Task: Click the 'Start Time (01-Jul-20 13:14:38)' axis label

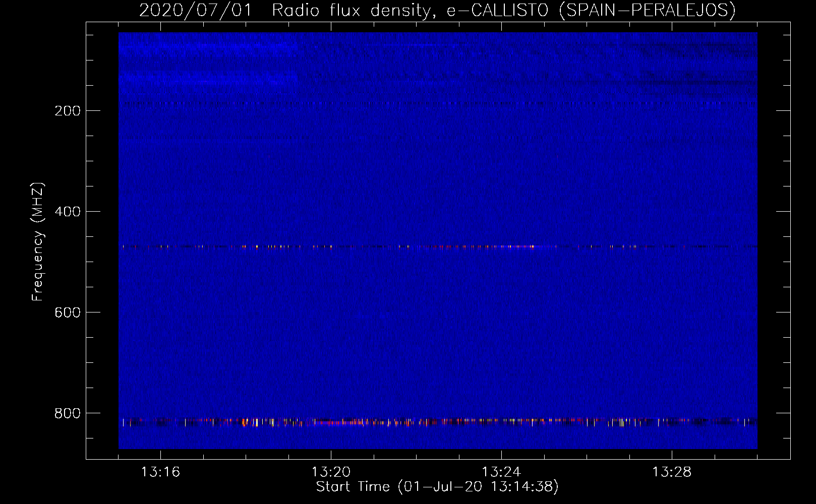Action: point(437,487)
